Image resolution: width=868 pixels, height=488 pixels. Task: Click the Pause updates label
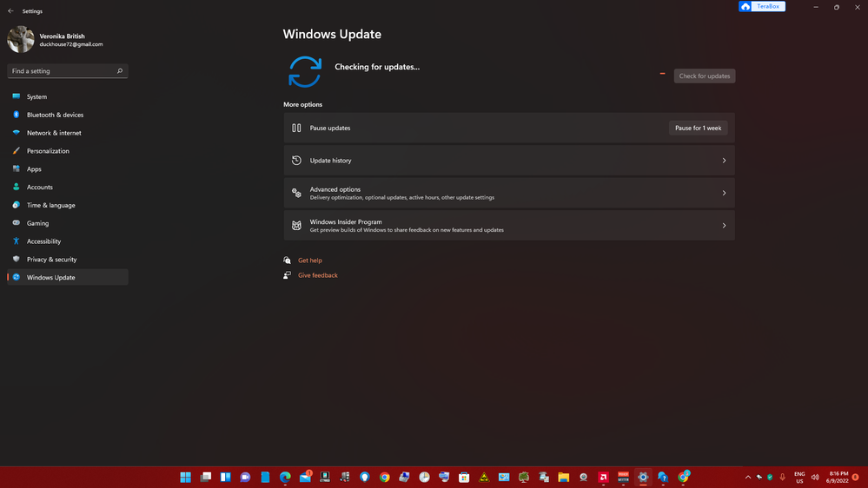[330, 128]
